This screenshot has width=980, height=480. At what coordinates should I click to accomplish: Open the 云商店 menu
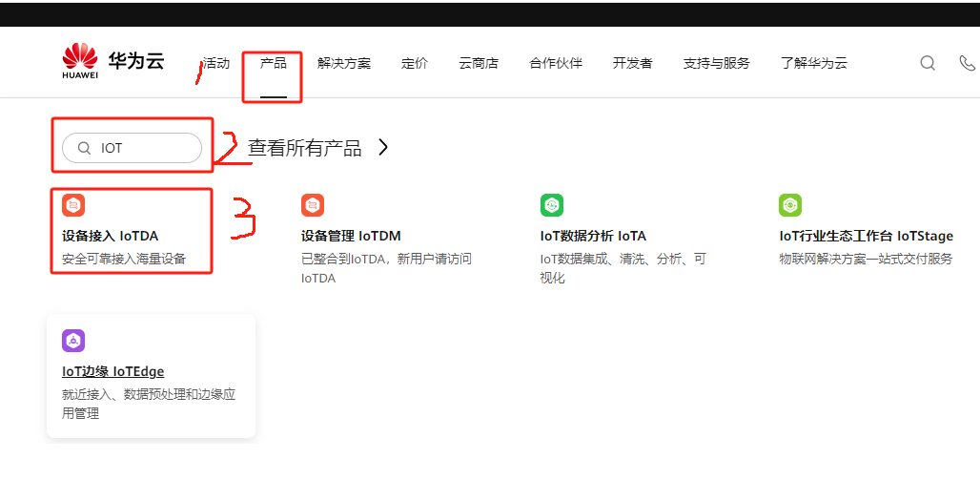[x=479, y=63]
